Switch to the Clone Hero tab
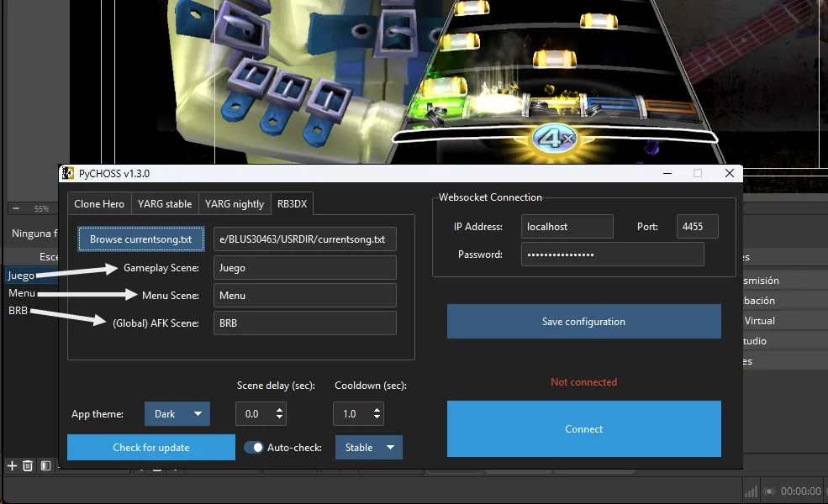The height and width of the screenshot is (504, 828). (99, 204)
